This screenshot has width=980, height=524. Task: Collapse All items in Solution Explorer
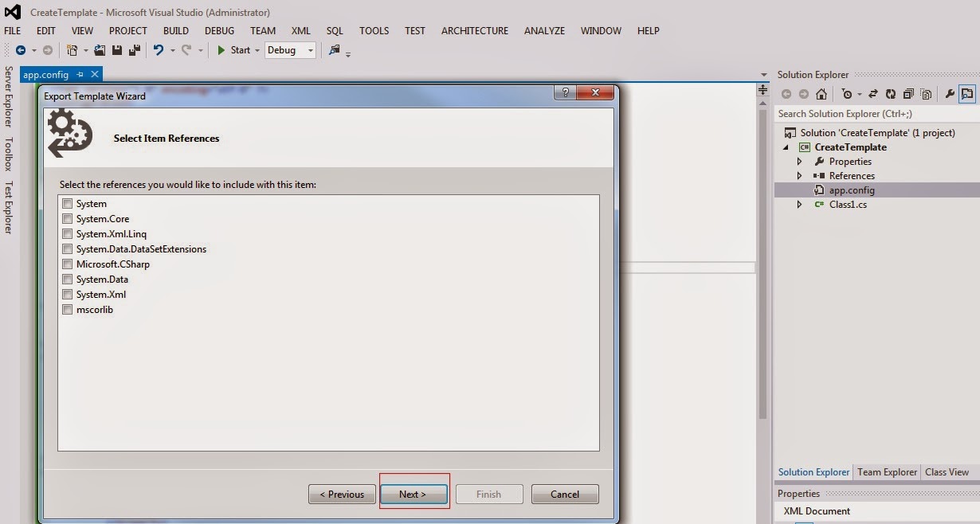pos(908,93)
